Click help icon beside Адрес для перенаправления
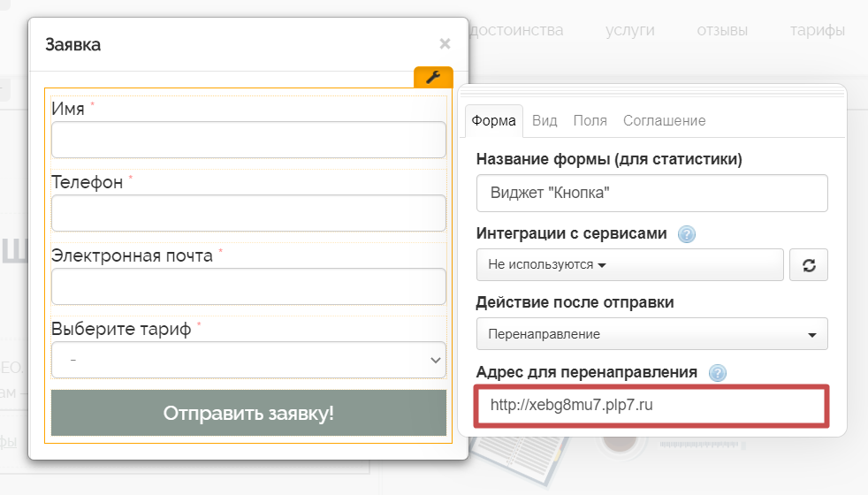 click(718, 372)
